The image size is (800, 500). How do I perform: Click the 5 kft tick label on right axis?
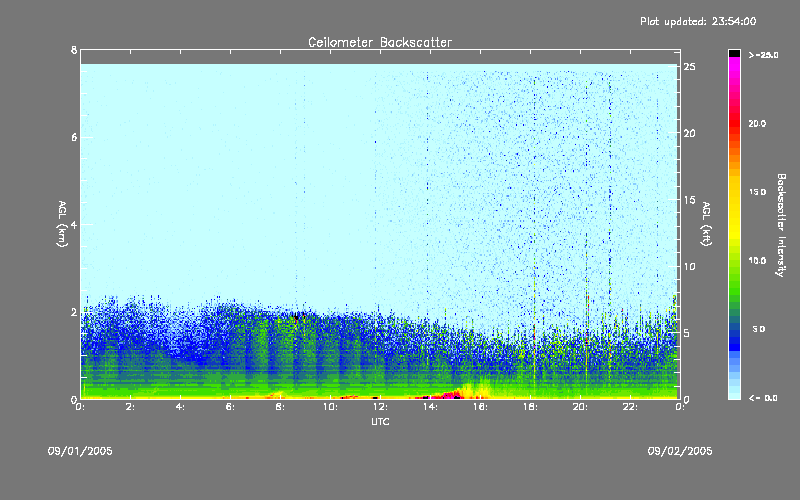[687, 333]
